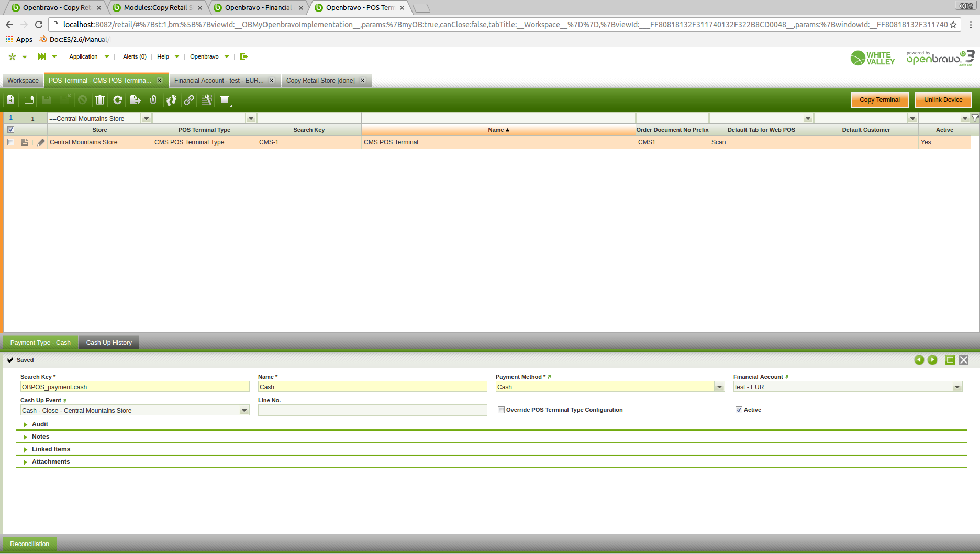Click the pencil edit icon in row

[x=40, y=142]
